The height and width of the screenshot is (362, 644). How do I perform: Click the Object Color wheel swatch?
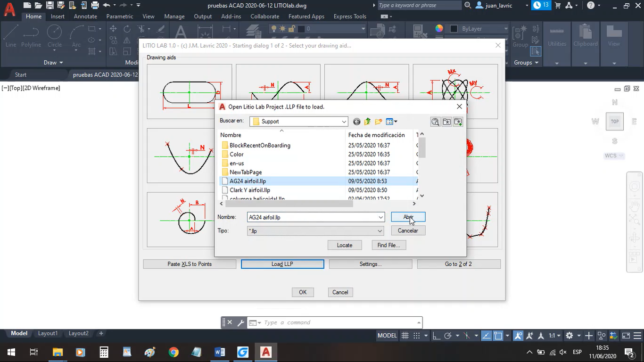(439, 29)
